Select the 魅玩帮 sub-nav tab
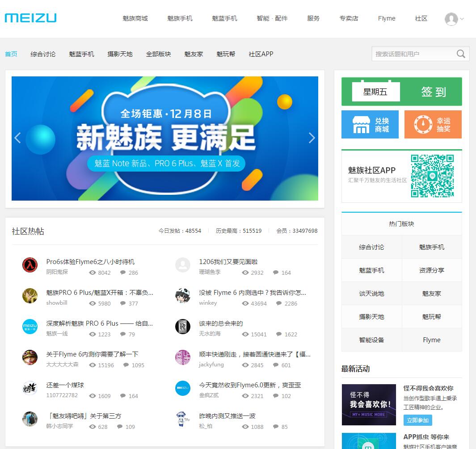The height and width of the screenshot is (449, 476). point(226,54)
